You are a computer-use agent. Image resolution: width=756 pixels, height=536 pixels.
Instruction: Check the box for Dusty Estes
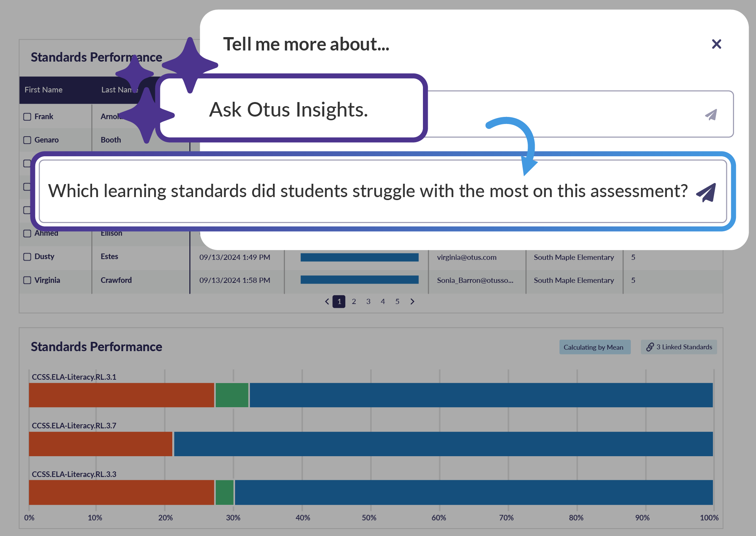pos(27,257)
